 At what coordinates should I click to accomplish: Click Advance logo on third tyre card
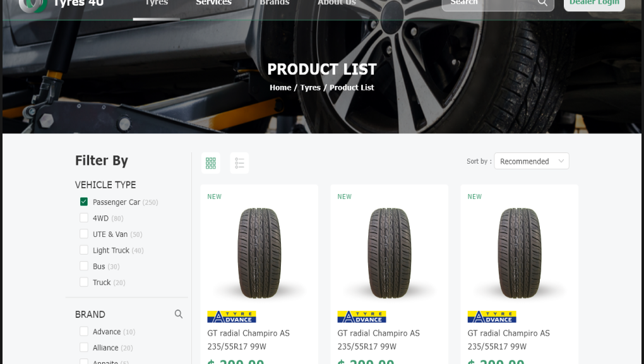pos(492,317)
